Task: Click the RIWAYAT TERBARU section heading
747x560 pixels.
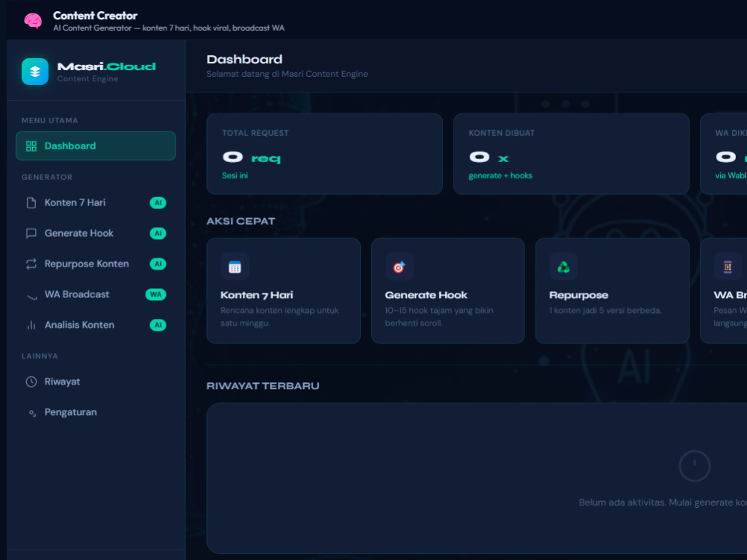Action: 263,386
